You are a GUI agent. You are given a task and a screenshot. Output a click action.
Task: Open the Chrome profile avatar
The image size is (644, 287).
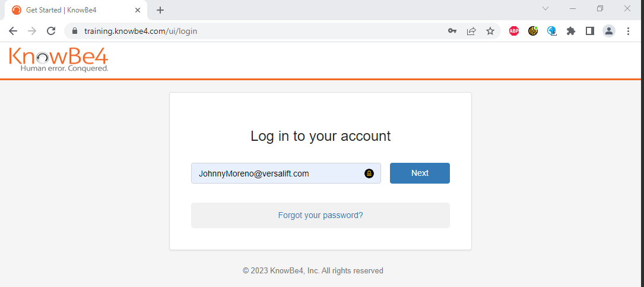[608, 31]
